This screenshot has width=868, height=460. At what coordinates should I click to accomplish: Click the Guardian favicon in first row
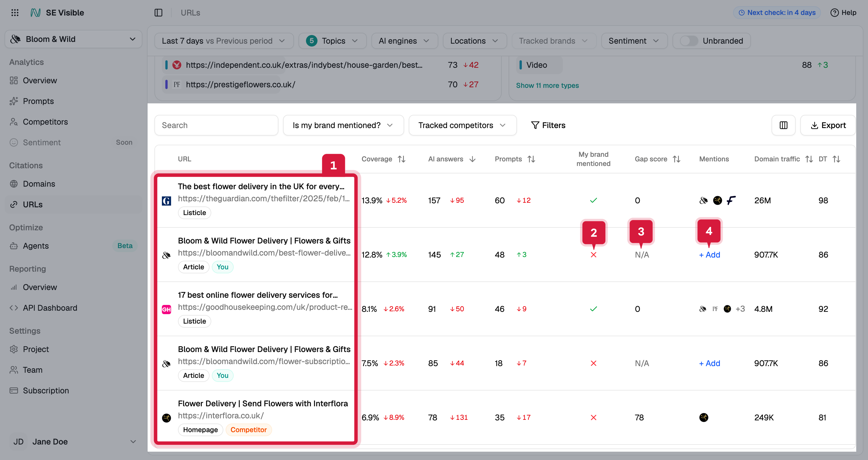pos(166,201)
